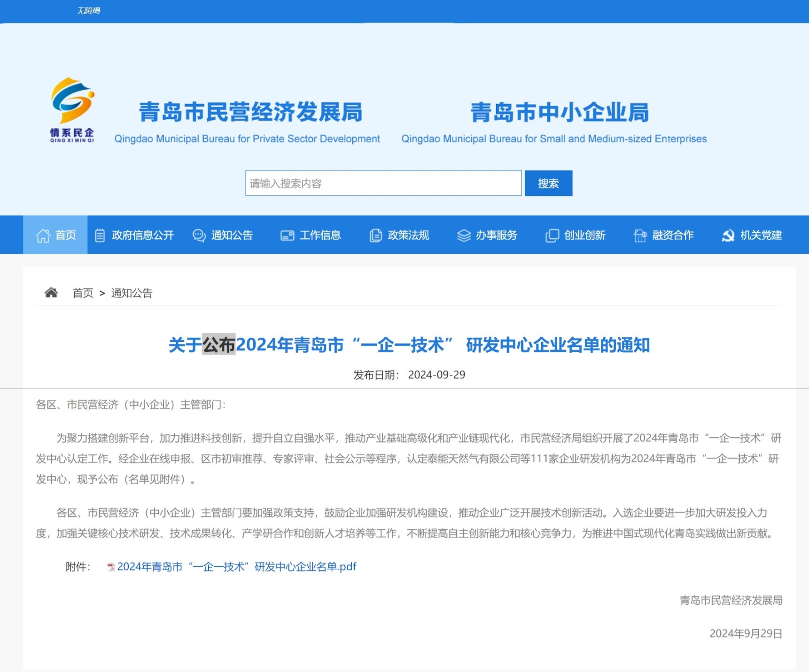
Task: Open the 创业创新 section
Action: pos(585,235)
